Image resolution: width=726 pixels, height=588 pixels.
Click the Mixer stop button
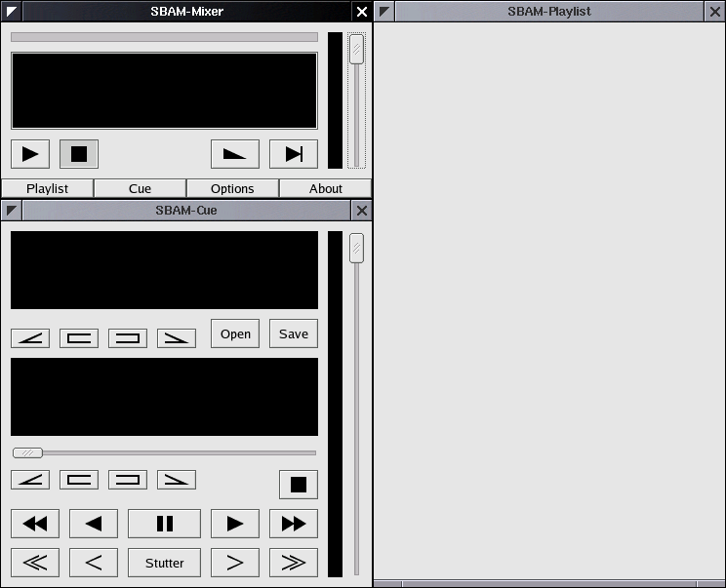(x=79, y=154)
